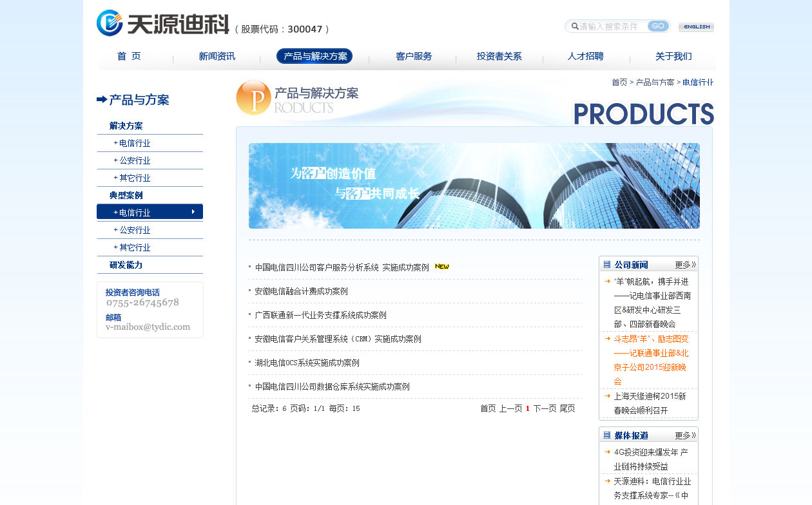Open 中国电信四川公司客户服务分析系统 case
812x505 pixels.
point(342,267)
